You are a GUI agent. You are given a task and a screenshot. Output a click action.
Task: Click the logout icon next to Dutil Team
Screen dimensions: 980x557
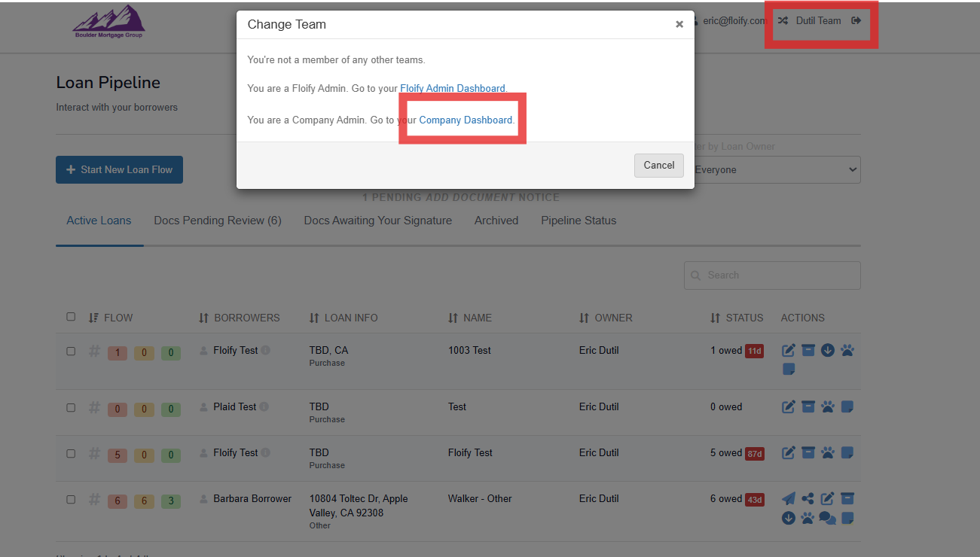[x=856, y=21]
